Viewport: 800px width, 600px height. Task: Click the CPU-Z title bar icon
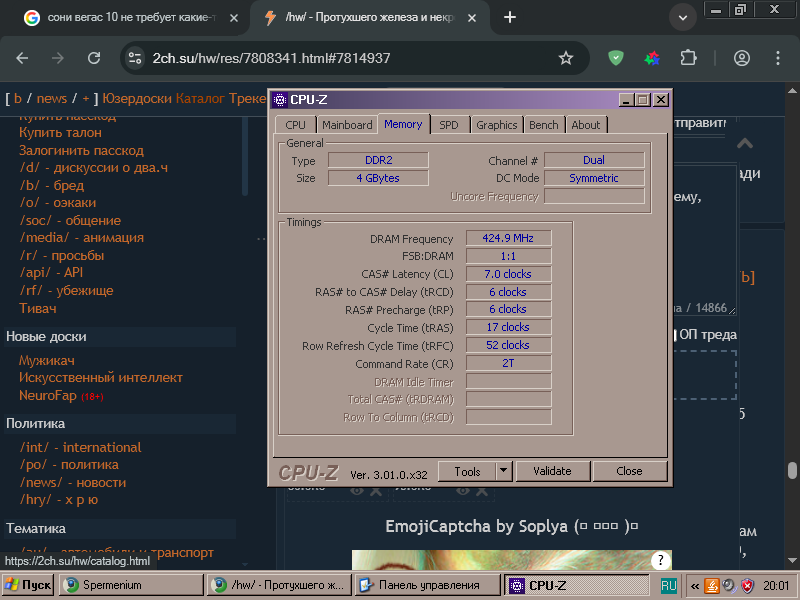pos(280,99)
